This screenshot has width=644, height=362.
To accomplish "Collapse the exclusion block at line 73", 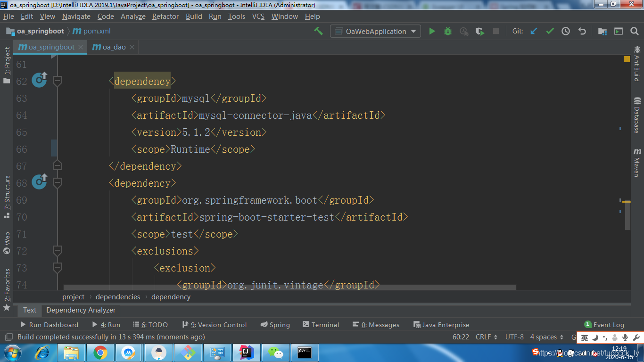I will pos(58,268).
